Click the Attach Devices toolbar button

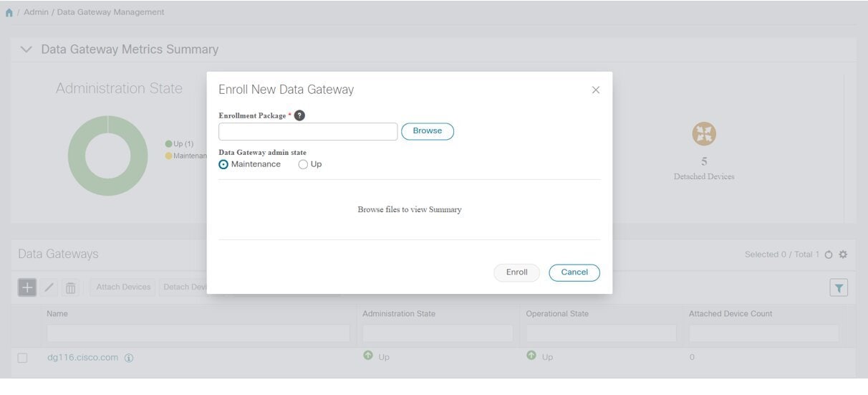(x=123, y=287)
